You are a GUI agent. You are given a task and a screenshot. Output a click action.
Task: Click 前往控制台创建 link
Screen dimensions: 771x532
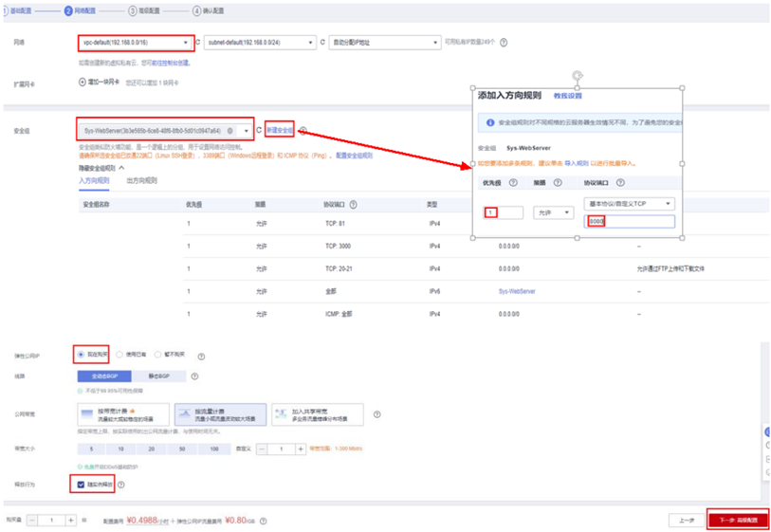[x=171, y=63]
